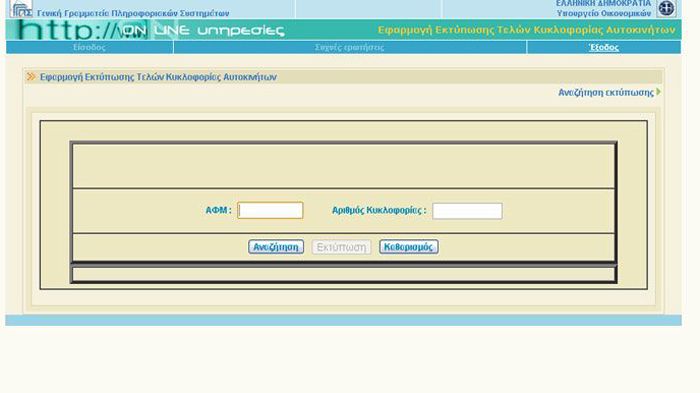Click the green arrow beside Αναζήτηση εκτύπωσης
This screenshot has height=393, width=700.
pyautogui.click(x=658, y=92)
